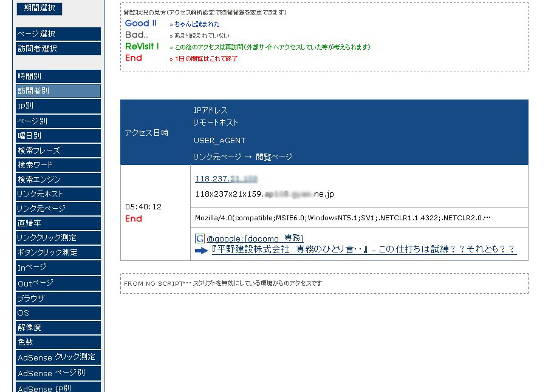This screenshot has height=392, width=551.
Task: Click the FROM NO SCRIPT note text
Action: point(223,283)
